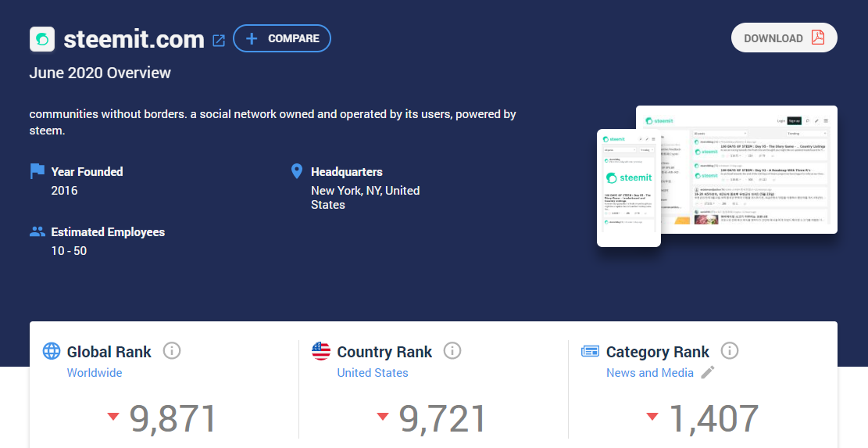The image size is (868, 448).
Task: Click the site description beginning communities without borders
Action: click(273, 122)
